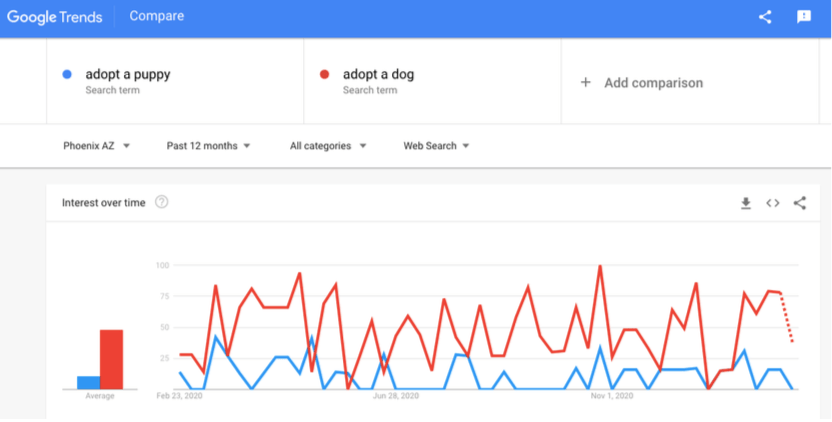
Task: Open the All categories dropdown
Action: click(x=328, y=146)
